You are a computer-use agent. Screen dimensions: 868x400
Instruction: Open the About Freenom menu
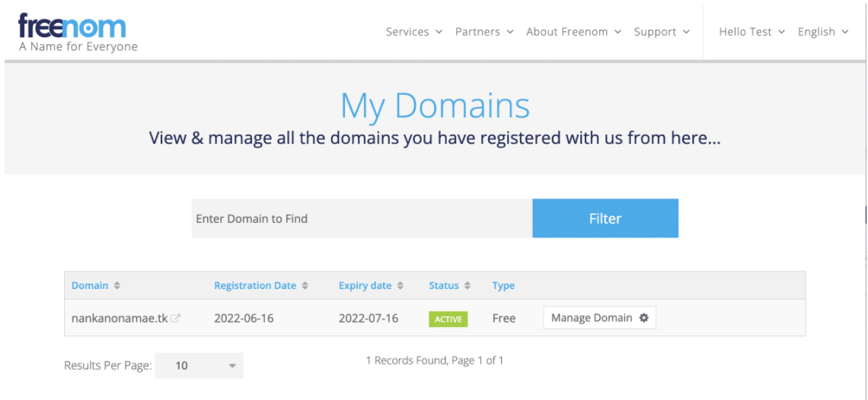click(x=574, y=32)
